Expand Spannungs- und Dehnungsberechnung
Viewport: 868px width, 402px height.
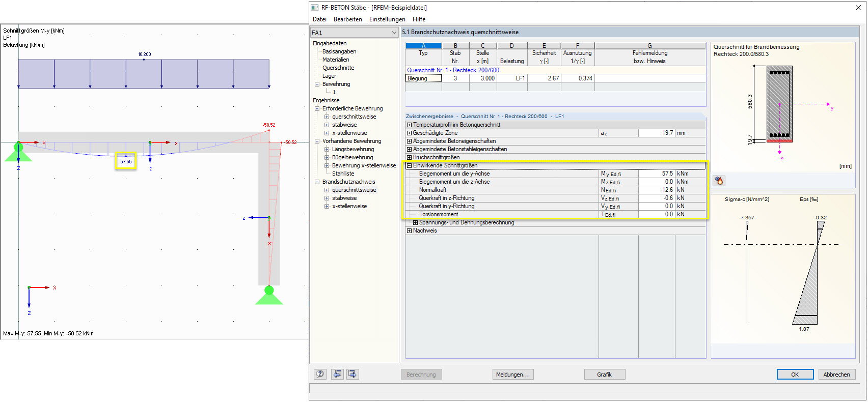(x=415, y=222)
